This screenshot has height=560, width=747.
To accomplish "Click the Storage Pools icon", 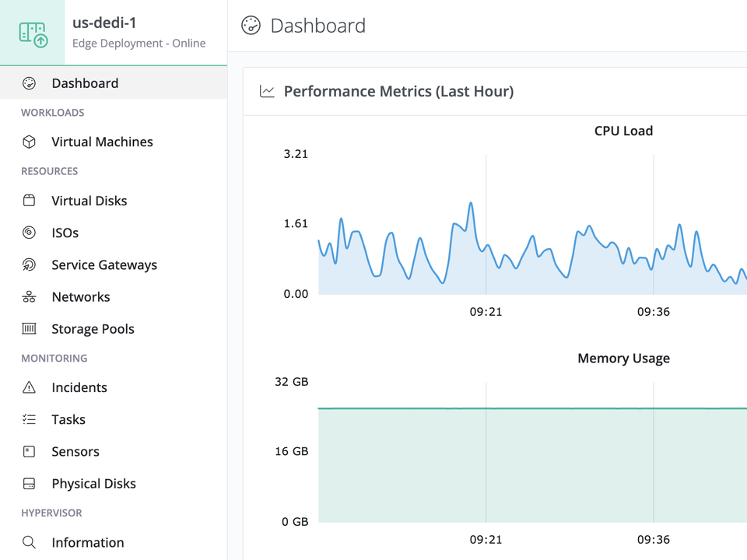I will pyautogui.click(x=29, y=328).
